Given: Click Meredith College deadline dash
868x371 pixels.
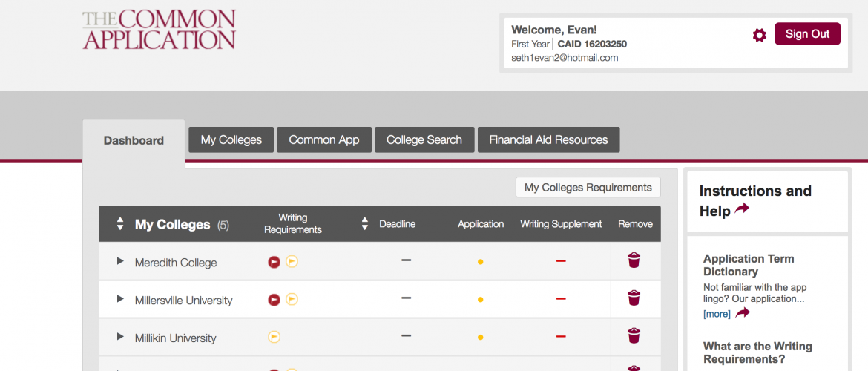Looking at the screenshot, I should point(407,260).
